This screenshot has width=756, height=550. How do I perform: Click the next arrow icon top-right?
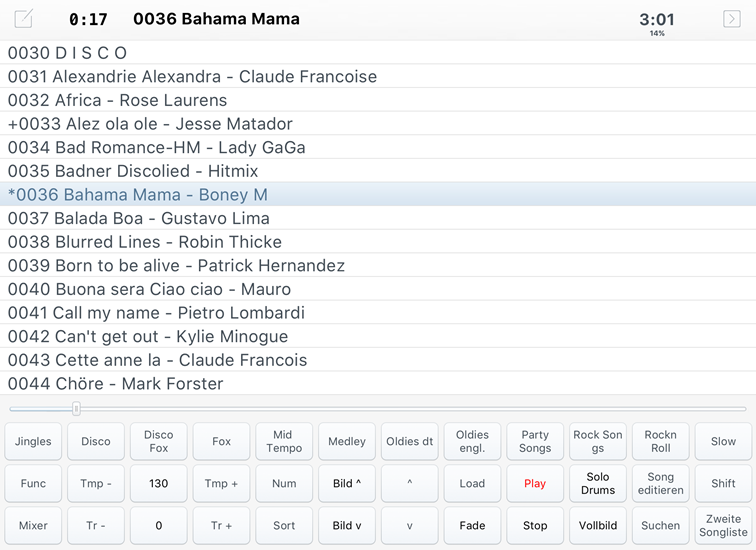(x=731, y=19)
